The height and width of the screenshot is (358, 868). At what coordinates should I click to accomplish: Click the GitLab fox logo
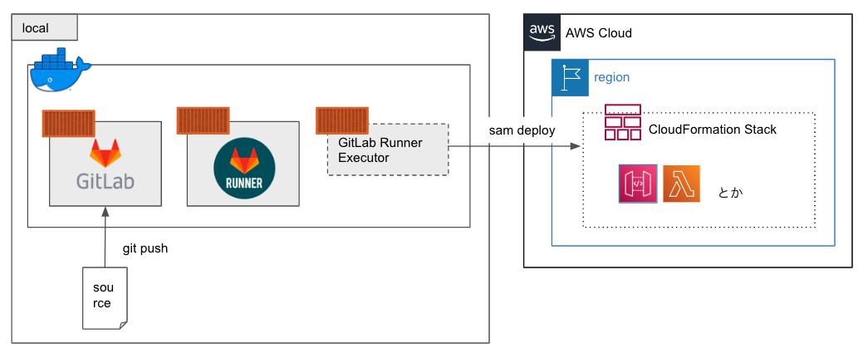tap(105, 154)
